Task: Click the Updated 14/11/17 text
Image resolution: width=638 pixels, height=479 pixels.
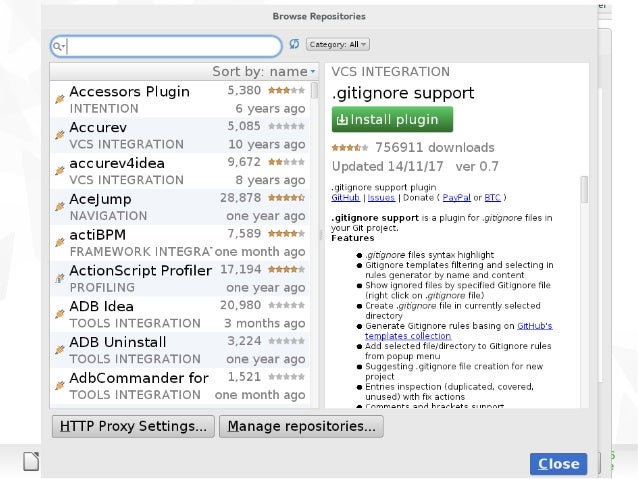Action: [387, 166]
